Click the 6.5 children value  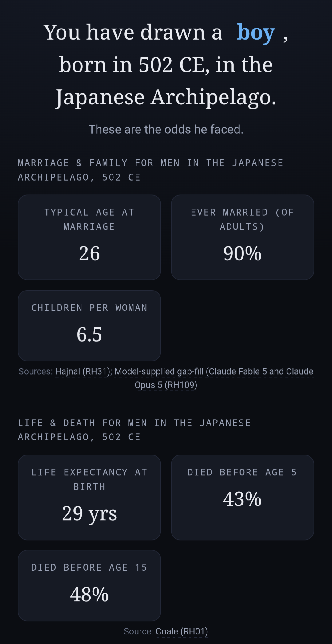[x=89, y=334]
